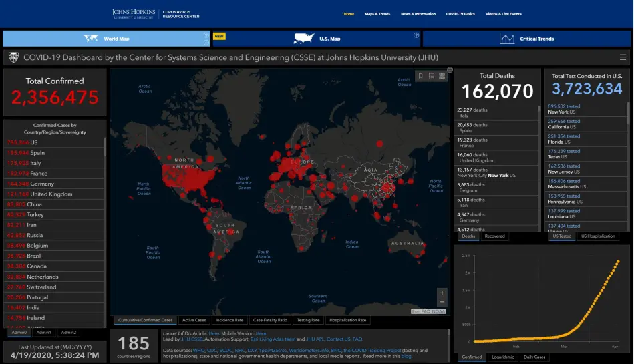Switch chart to Logarithmic
This screenshot has width=634, height=364.
(x=502, y=357)
